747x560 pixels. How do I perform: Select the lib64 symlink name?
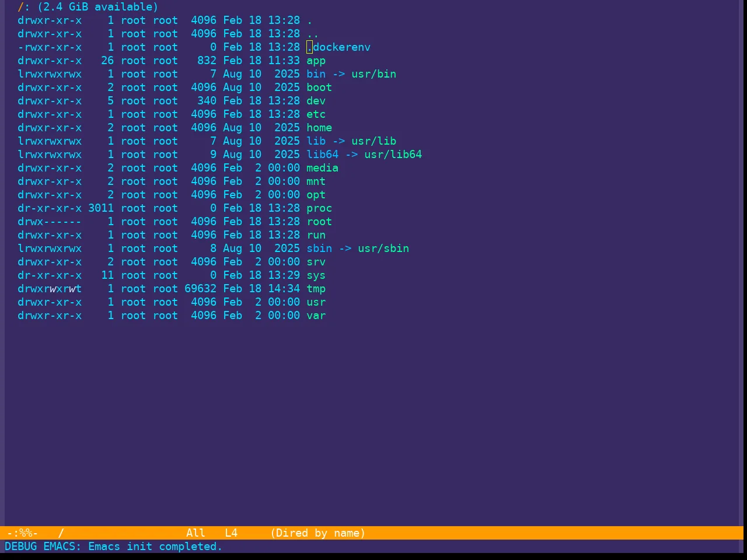coord(323,155)
